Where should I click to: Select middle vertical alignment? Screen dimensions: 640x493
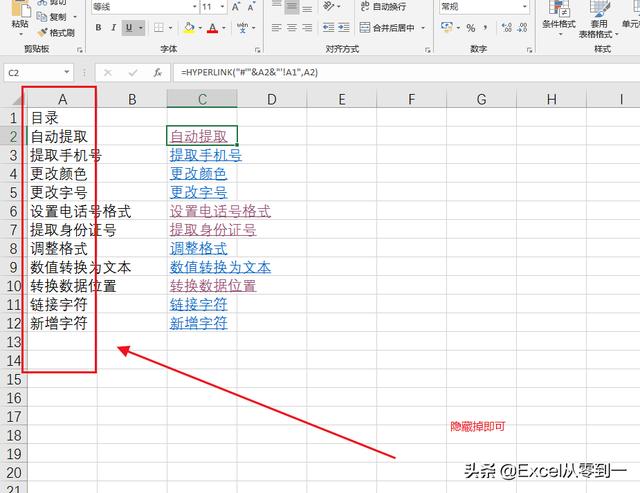pos(292,7)
